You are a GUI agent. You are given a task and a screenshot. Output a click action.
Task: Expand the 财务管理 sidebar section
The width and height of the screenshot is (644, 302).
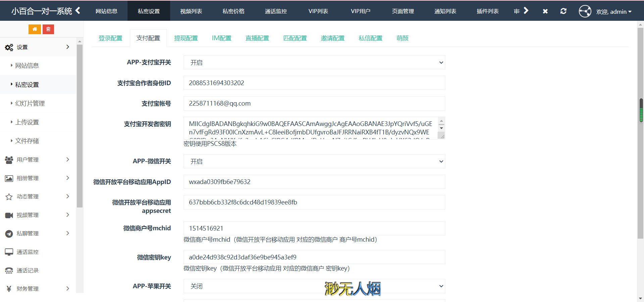(38, 289)
